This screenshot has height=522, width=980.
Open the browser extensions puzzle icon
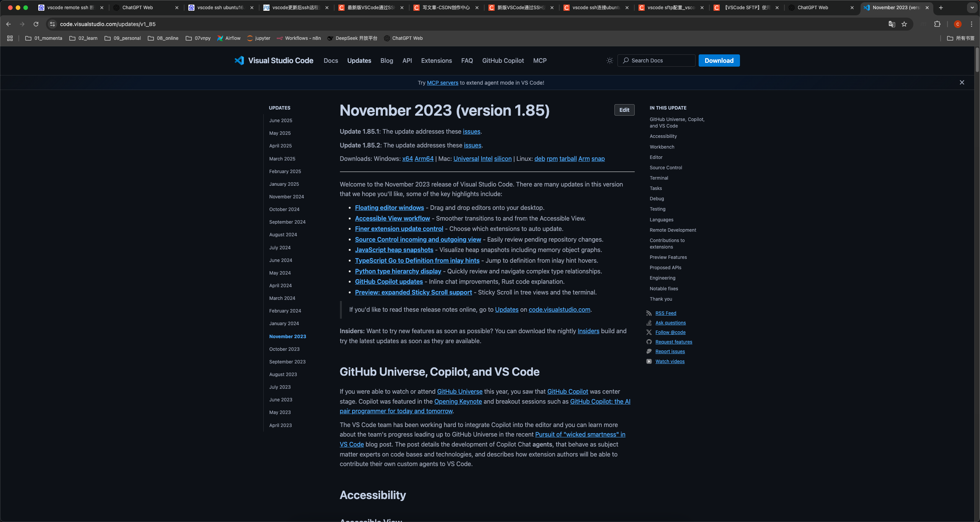point(937,24)
